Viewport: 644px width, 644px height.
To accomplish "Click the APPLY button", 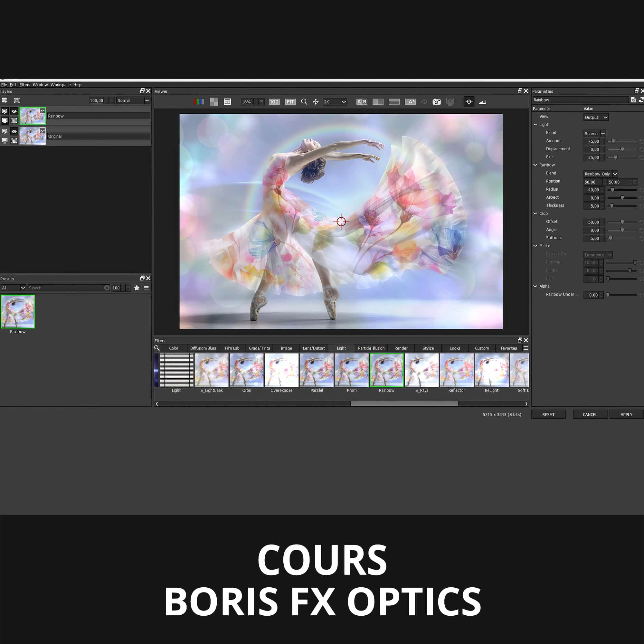I will point(626,414).
